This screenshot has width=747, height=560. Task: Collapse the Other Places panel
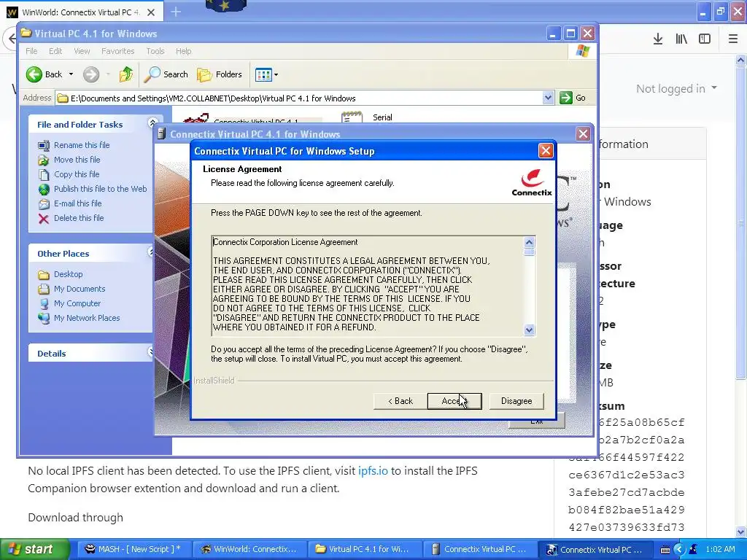pos(150,252)
